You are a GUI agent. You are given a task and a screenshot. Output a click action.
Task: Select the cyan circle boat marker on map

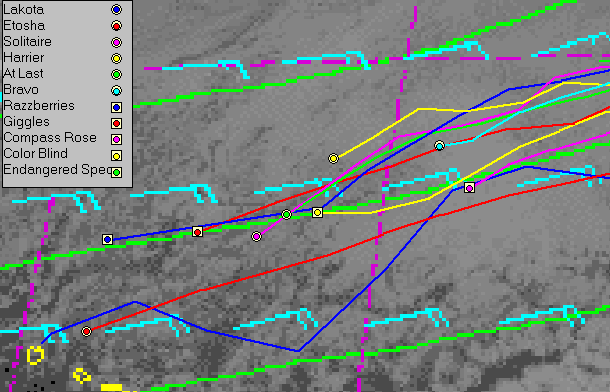click(x=439, y=146)
